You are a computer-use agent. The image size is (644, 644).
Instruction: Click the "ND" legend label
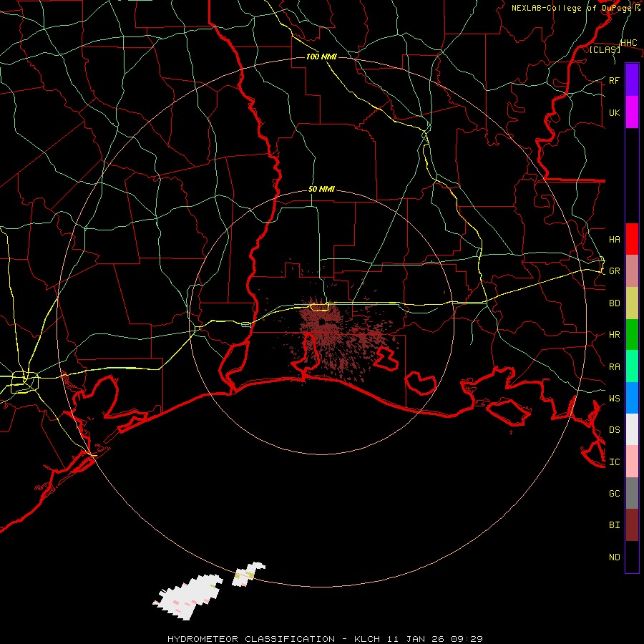pos(614,557)
